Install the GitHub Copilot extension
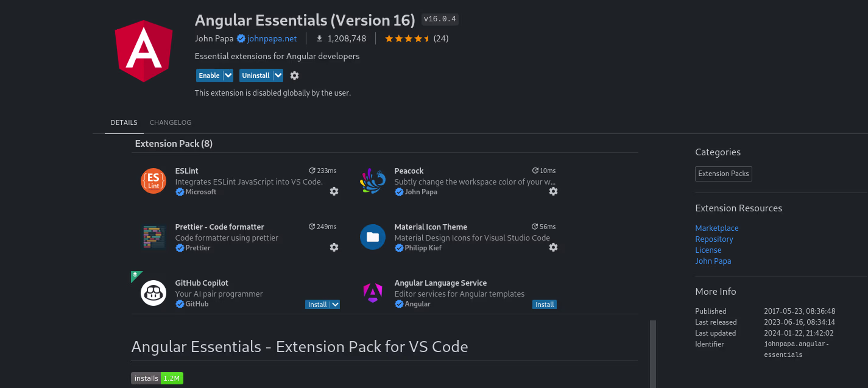 317,305
